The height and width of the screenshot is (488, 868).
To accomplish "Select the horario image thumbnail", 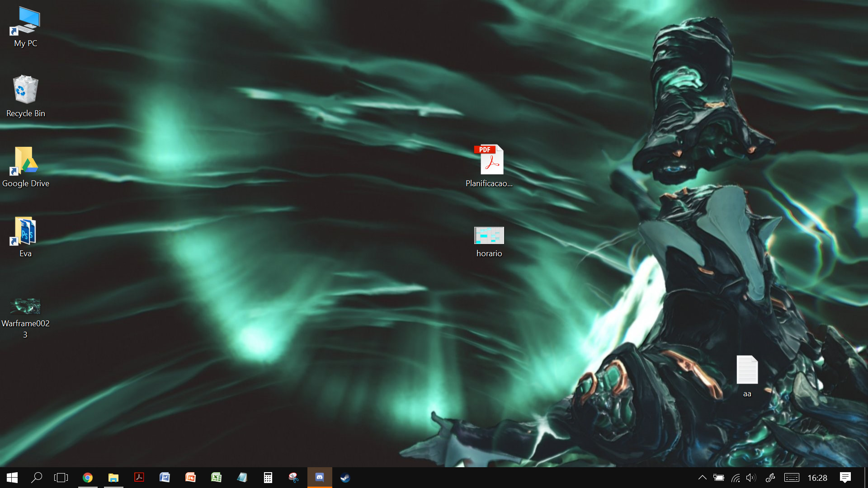I will pyautogui.click(x=489, y=236).
